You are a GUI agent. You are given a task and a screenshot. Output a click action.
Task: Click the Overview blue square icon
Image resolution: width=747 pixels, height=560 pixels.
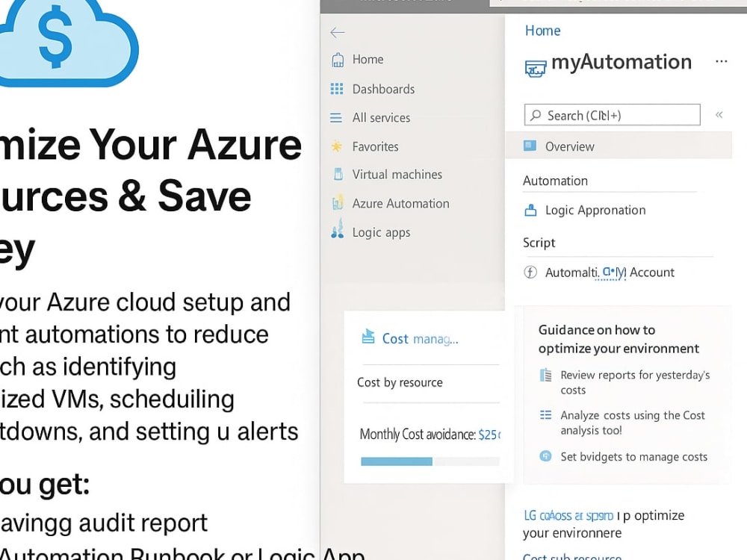click(x=530, y=146)
